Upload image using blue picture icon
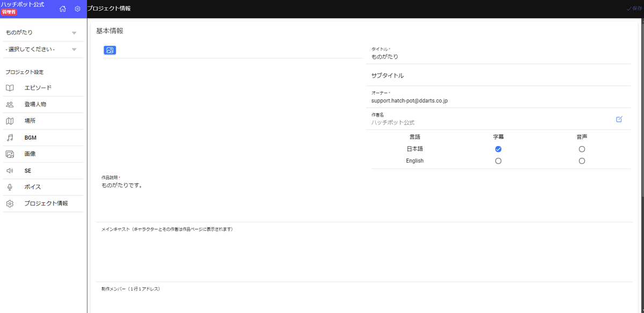Viewport: 644px width, 313px height. point(109,50)
